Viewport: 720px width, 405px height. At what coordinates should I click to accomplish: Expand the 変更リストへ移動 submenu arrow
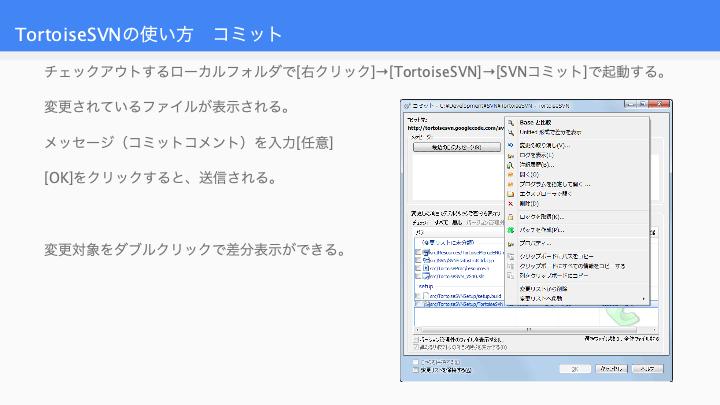pyautogui.click(x=644, y=299)
